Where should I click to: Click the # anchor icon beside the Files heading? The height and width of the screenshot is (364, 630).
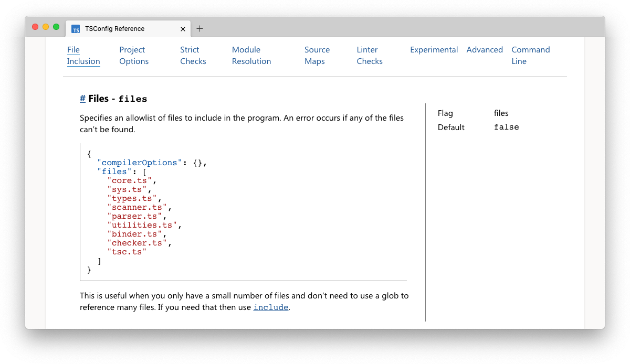pyautogui.click(x=82, y=98)
